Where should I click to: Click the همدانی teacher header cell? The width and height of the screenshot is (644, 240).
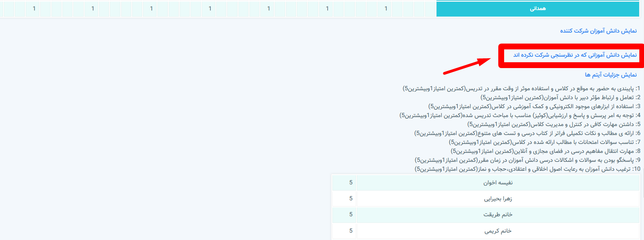[538, 9]
